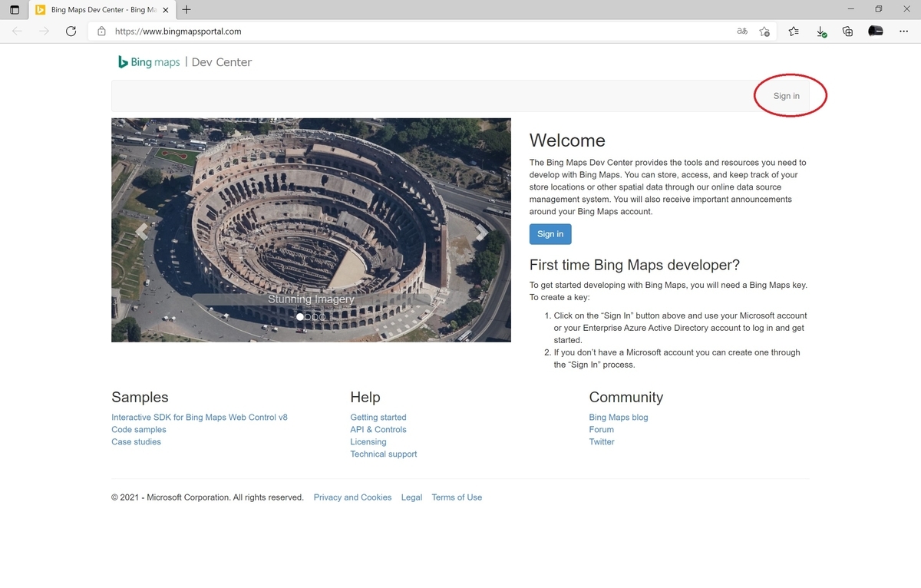
Task: Click the Help section heading
Action: click(x=365, y=398)
